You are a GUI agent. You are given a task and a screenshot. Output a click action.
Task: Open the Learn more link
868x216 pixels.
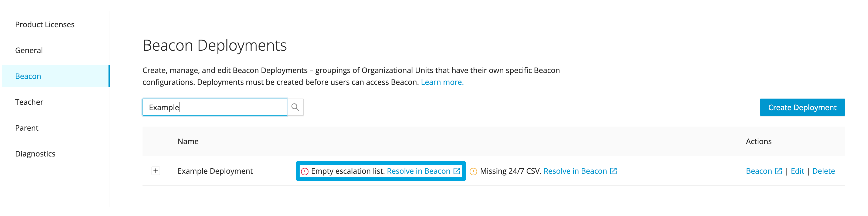click(442, 82)
